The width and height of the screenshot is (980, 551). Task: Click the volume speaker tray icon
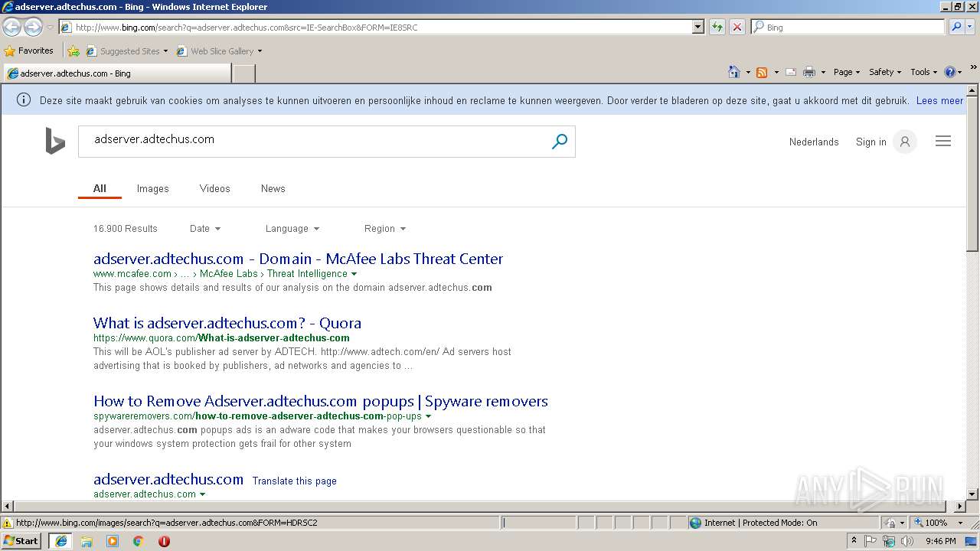tap(907, 541)
